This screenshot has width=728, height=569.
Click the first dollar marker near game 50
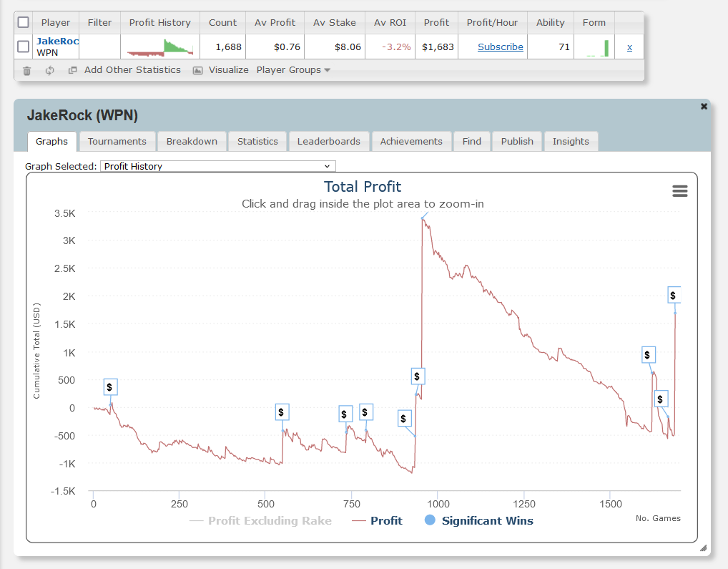110,387
